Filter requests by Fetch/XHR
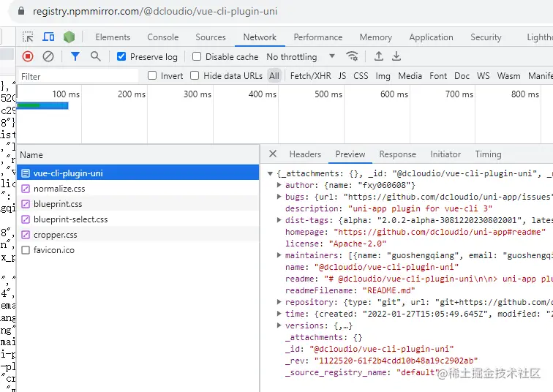This screenshot has height=392, width=553. tap(311, 76)
